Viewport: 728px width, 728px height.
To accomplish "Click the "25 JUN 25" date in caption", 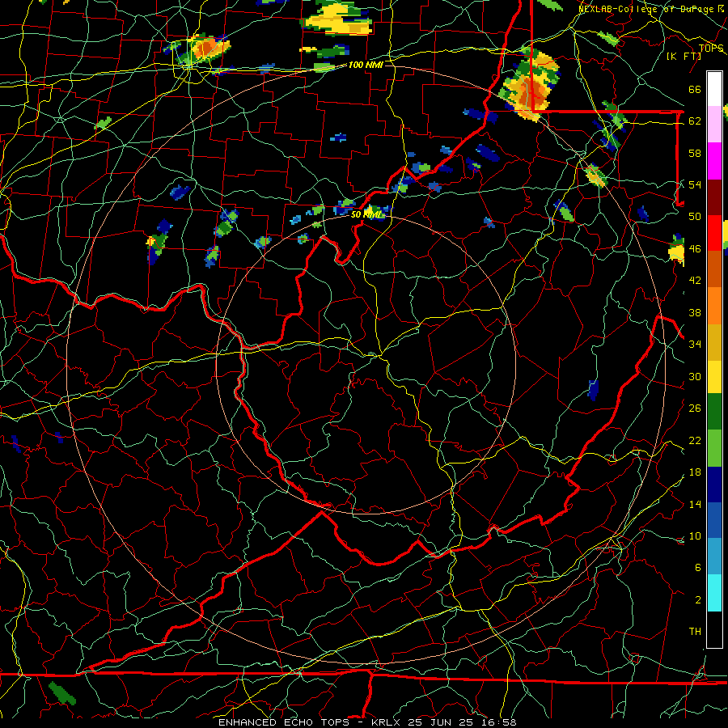I will click(440, 722).
